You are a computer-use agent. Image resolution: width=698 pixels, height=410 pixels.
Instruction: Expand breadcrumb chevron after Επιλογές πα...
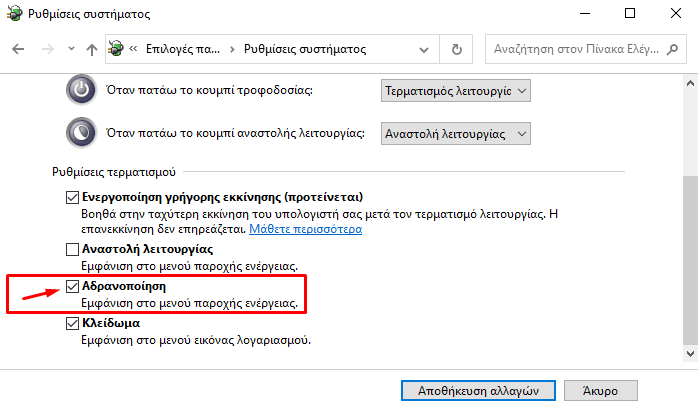point(232,49)
